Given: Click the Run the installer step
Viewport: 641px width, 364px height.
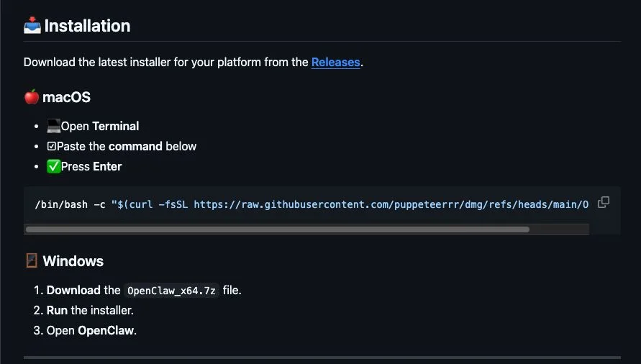Looking at the screenshot, I should [90, 311].
